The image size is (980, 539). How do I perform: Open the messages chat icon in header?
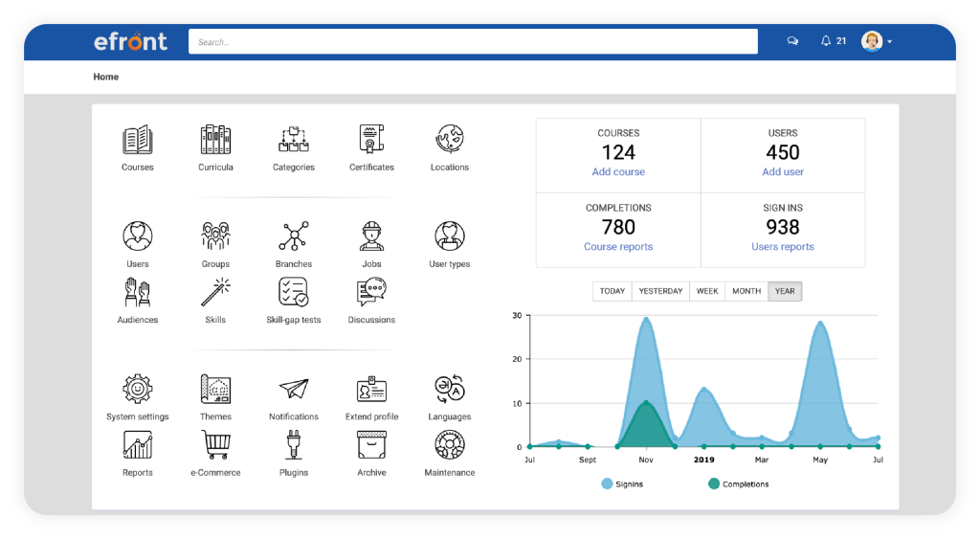coord(792,41)
